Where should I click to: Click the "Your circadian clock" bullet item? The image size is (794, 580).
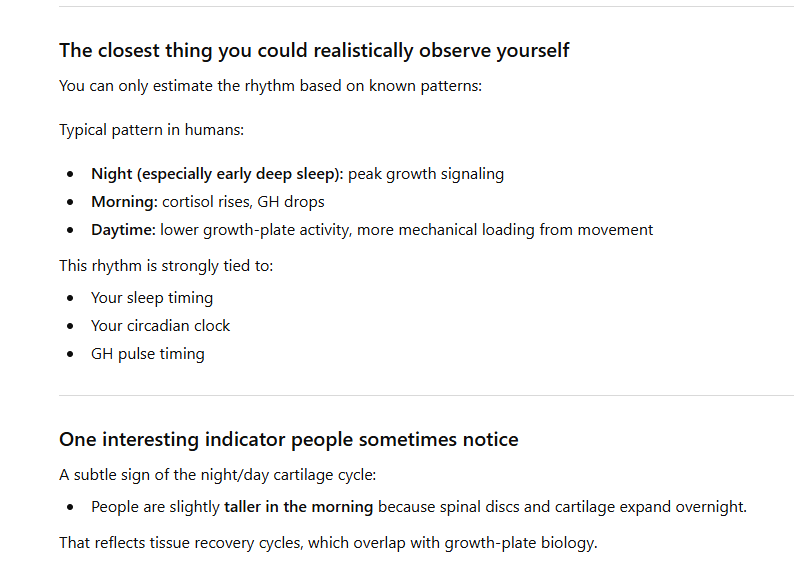click(x=161, y=326)
